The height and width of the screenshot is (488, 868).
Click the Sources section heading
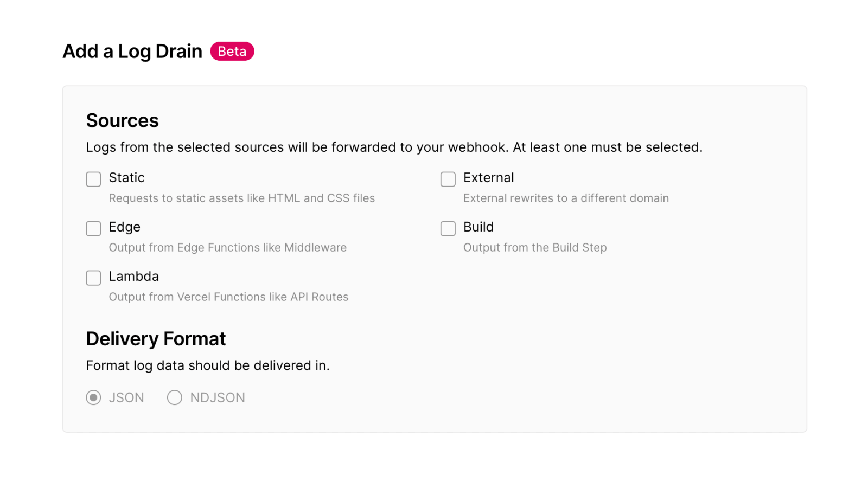pyautogui.click(x=122, y=120)
